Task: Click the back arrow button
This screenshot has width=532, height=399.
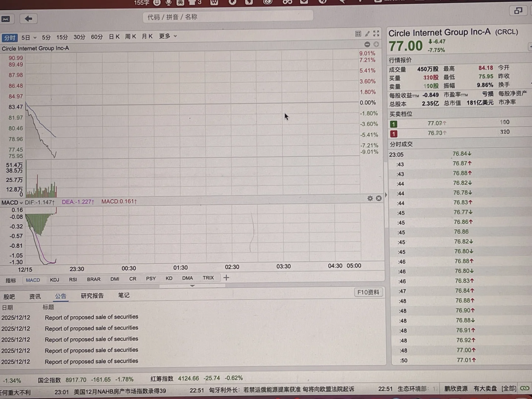Action: click(28, 18)
